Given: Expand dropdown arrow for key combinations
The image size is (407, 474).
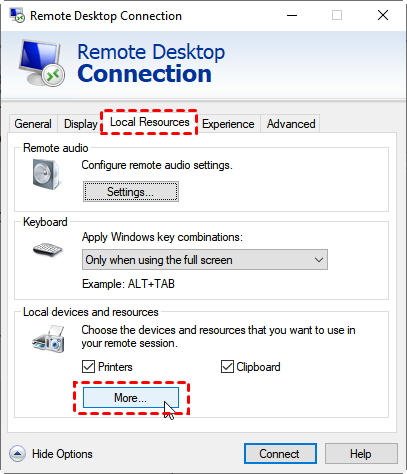Looking at the screenshot, I should [x=319, y=260].
